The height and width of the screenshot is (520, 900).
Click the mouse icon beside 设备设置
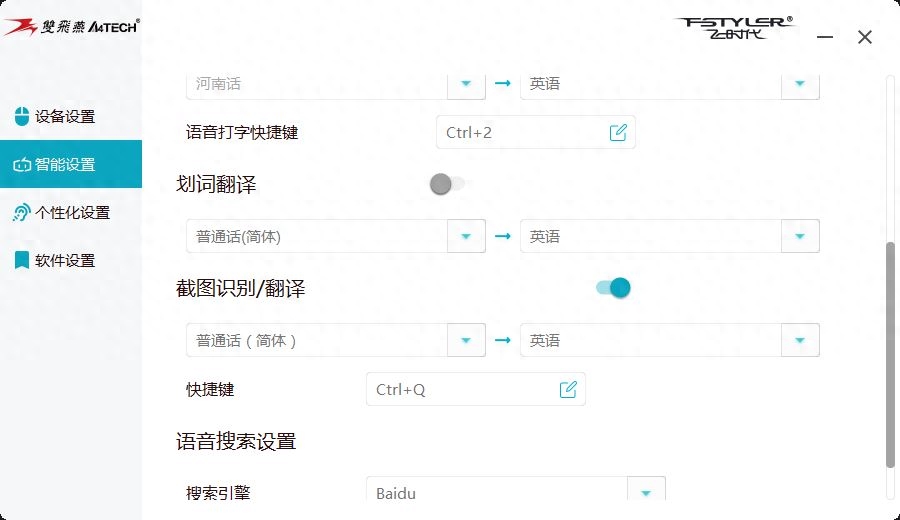click(x=22, y=116)
